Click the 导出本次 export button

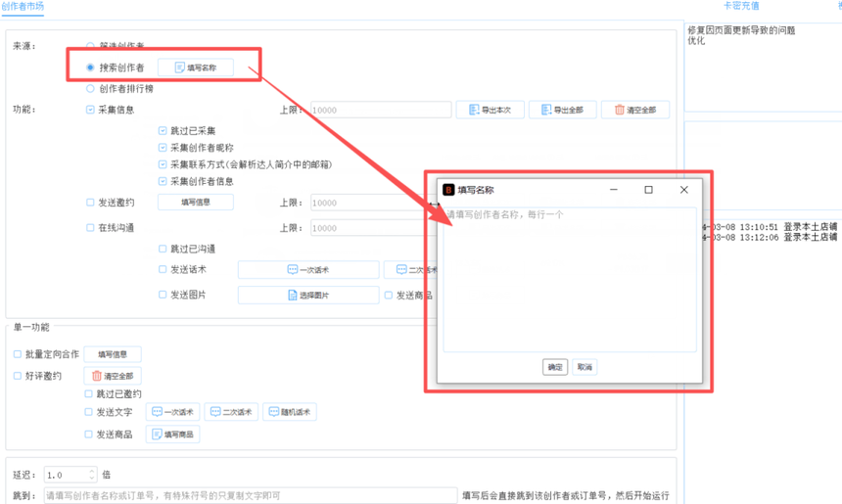pyautogui.click(x=490, y=110)
